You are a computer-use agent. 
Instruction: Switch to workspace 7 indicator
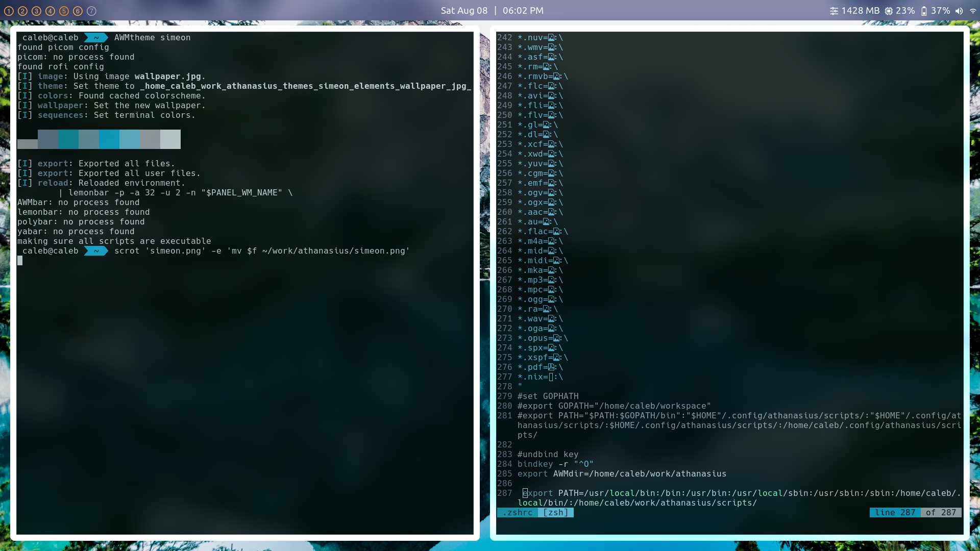91,11
